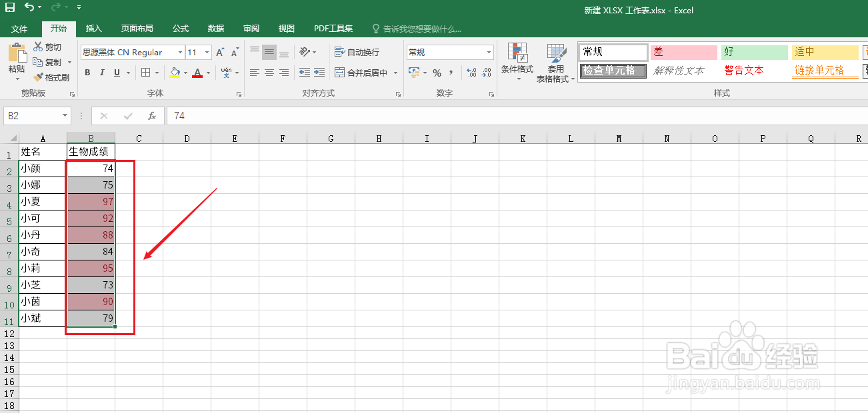Open the 数据 ribbon tab
Viewport: 868px width, 413px height.
(x=215, y=28)
